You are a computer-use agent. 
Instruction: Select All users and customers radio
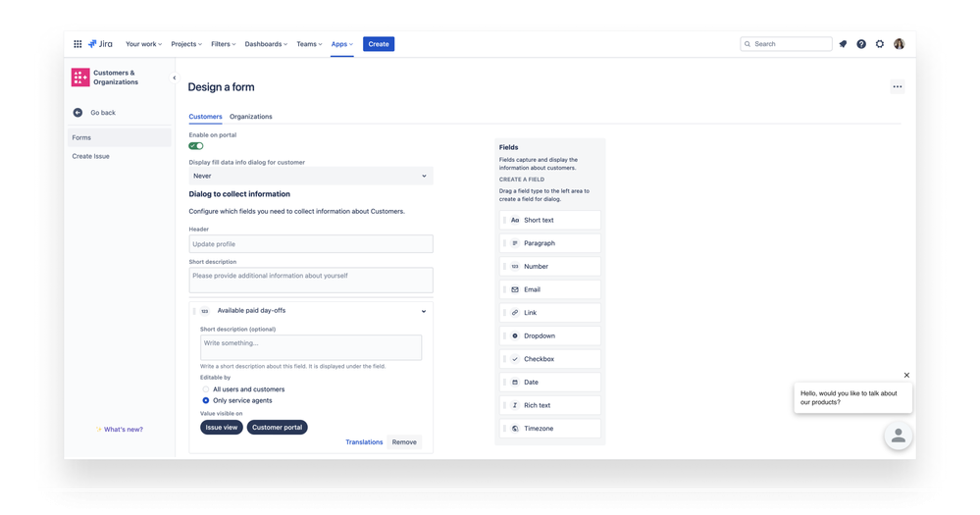(x=206, y=389)
